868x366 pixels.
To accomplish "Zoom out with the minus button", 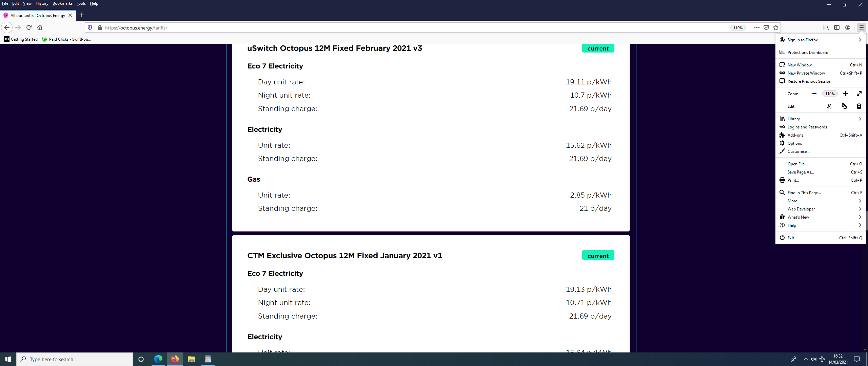I will [x=814, y=94].
